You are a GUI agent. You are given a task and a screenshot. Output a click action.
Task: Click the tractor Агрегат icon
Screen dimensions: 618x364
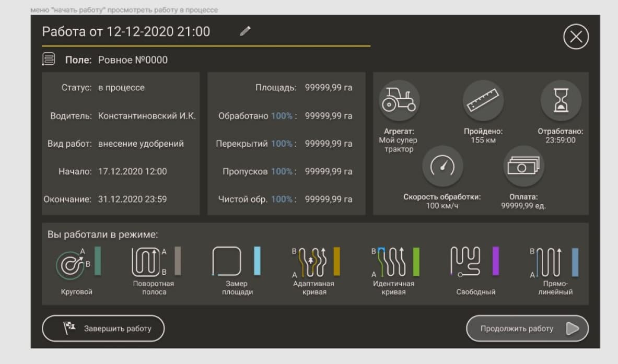(x=399, y=100)
